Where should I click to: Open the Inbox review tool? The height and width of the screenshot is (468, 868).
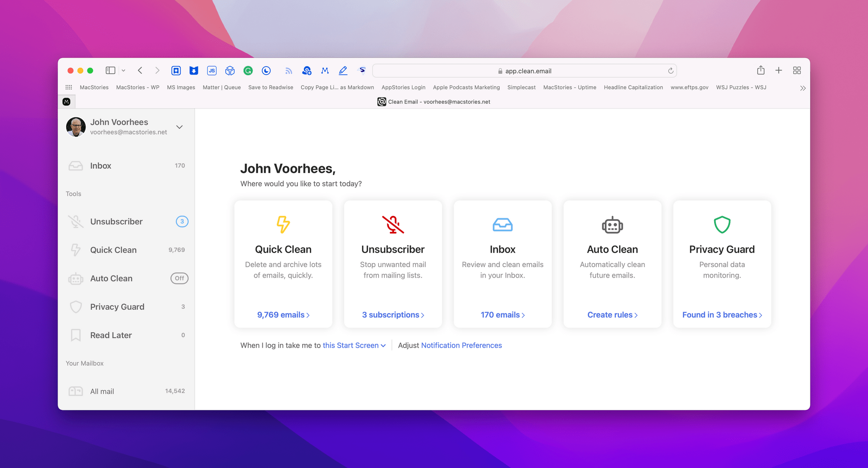[503, 263]
